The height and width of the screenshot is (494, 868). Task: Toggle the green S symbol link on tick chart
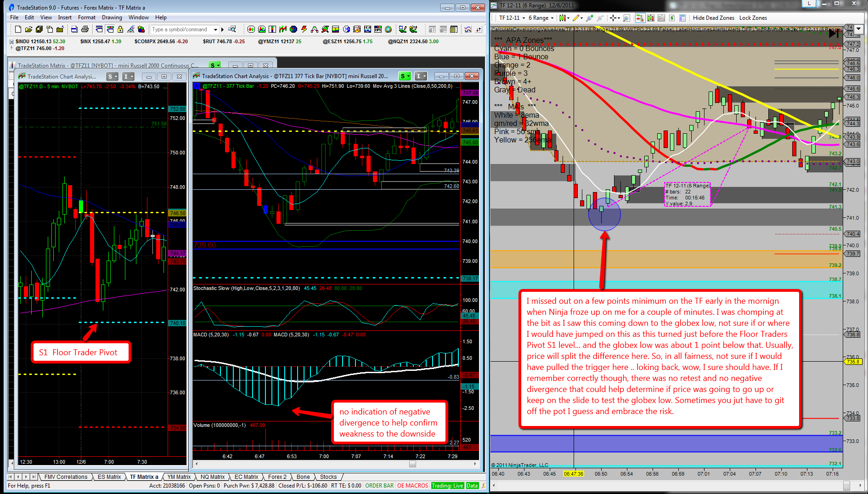pyautogui.click(x=405, y=76)
